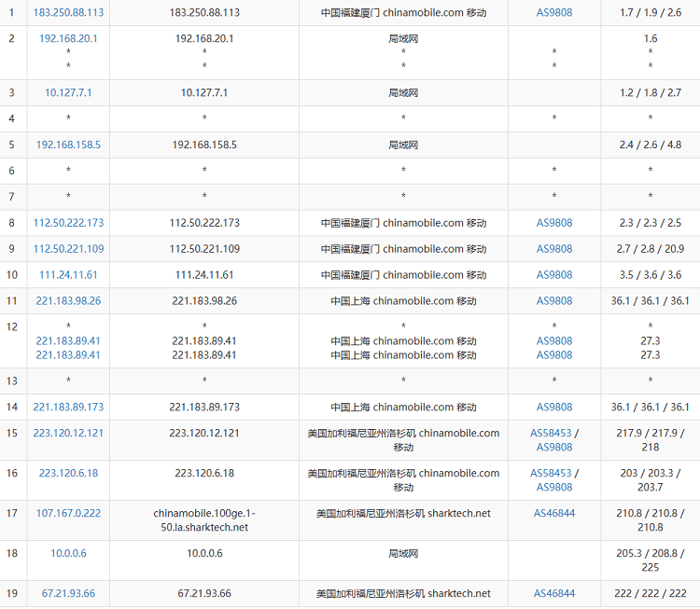Click the AS58453 link in hop 15 row
700x609 pixels.
551,434
